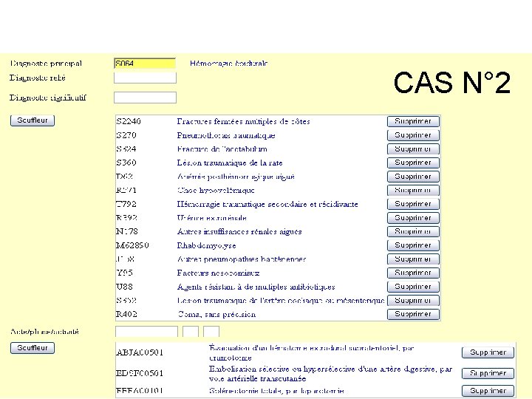Viewport: 532px width, 399px height.
Task: Click acte code ABJA00501
Action: point(140,352)
